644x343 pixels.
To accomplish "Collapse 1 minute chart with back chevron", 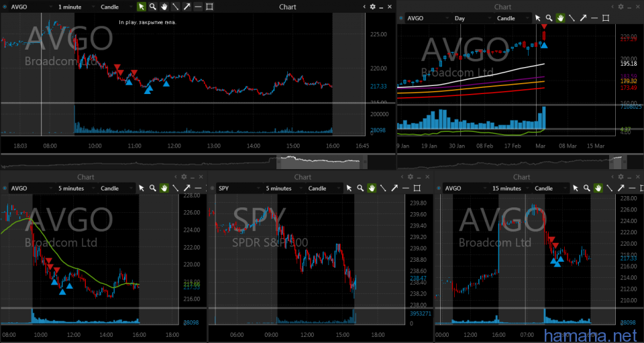I will pyautogui.click(x=364, y=7).
